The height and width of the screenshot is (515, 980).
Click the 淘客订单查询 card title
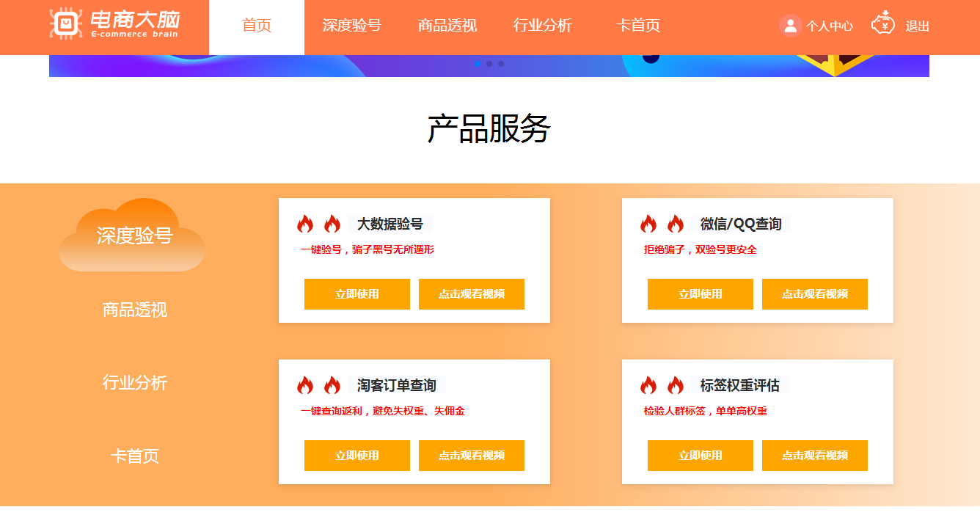click(x=397, y=385)
